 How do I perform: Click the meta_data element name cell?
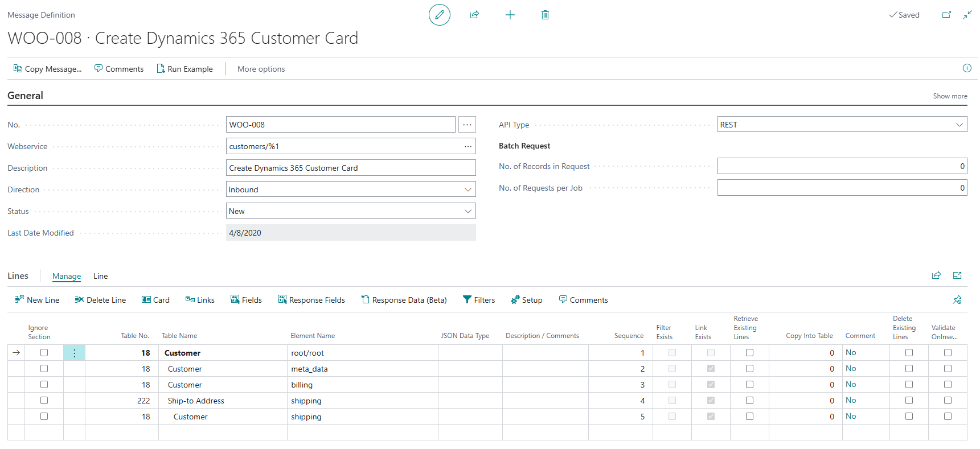click(363, 369)
